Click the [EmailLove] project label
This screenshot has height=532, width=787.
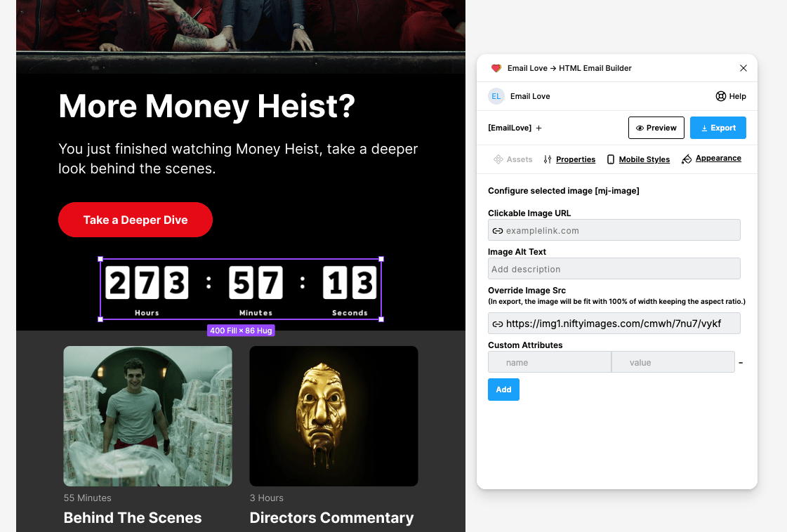(x=510, y=128)
